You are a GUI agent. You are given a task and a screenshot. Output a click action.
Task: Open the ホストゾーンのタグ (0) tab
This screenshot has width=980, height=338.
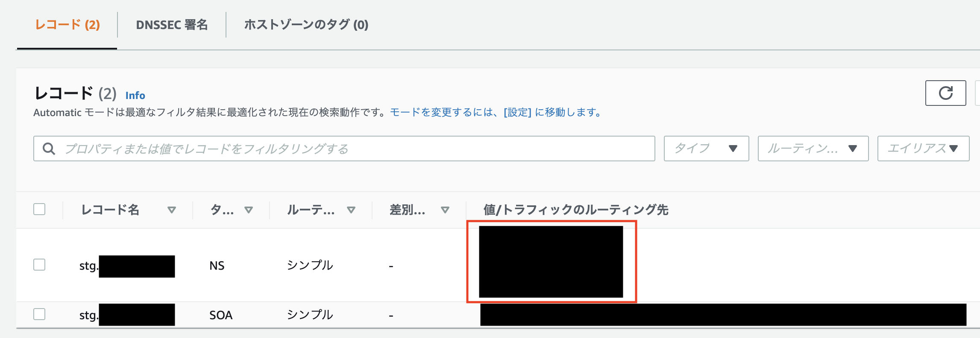pyautogui.click(x=306, y=25)
